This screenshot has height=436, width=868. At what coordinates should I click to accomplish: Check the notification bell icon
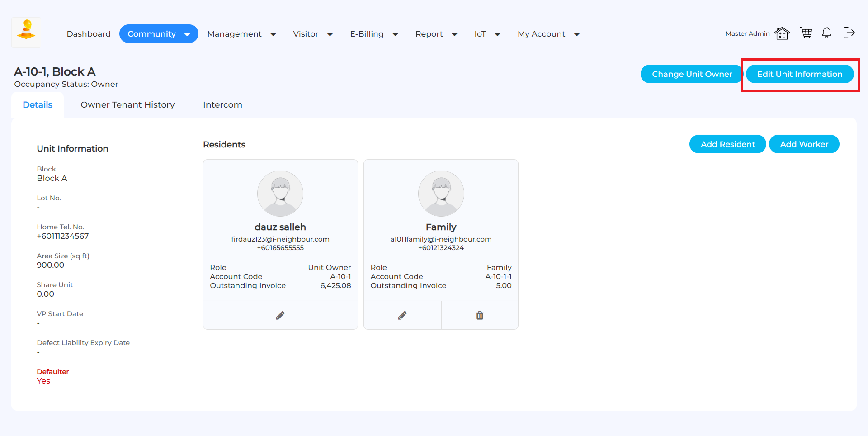coord(826,33)
